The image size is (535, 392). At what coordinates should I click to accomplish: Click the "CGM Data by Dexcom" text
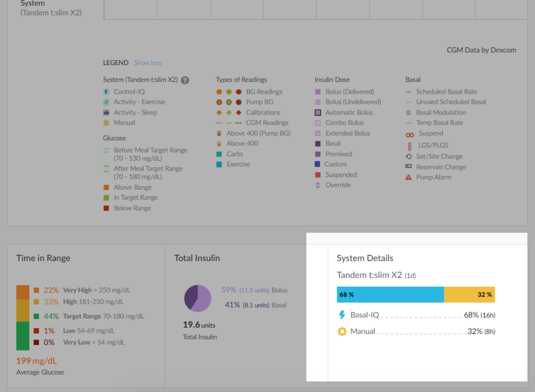click(481, 50)
